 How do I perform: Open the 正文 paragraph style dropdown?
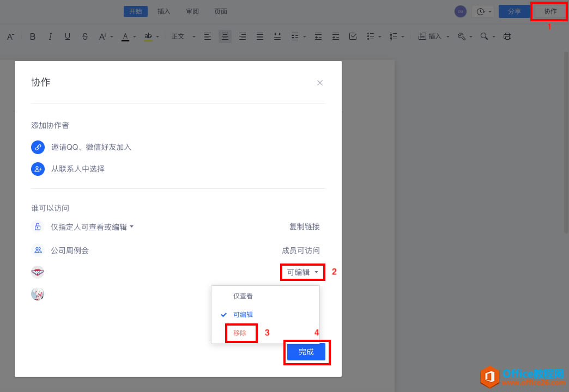coord(180,36)
